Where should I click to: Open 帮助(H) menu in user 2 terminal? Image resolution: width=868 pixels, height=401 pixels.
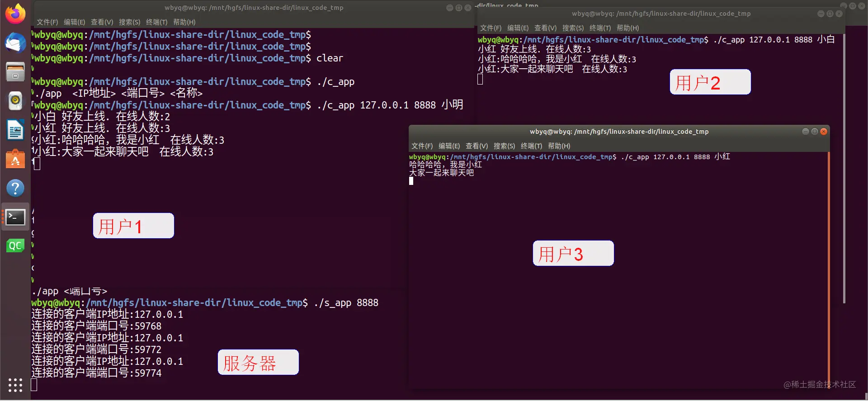click(x=627, y=28)
